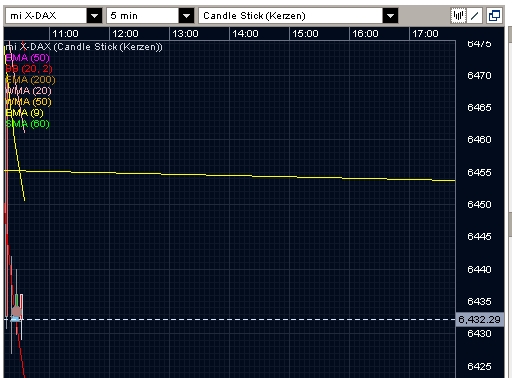Click the 6470 price axis label
The height and width of the screenshot is (378, 512).
[479, 76]
